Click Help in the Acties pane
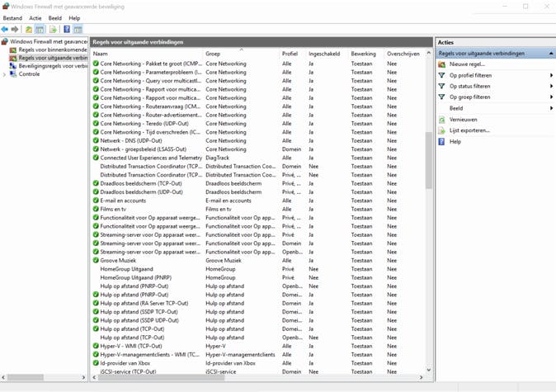 [455, 142]
